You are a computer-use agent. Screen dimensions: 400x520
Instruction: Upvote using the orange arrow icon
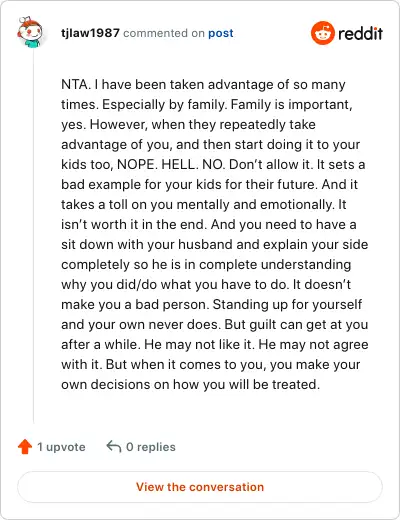(25, 447)
